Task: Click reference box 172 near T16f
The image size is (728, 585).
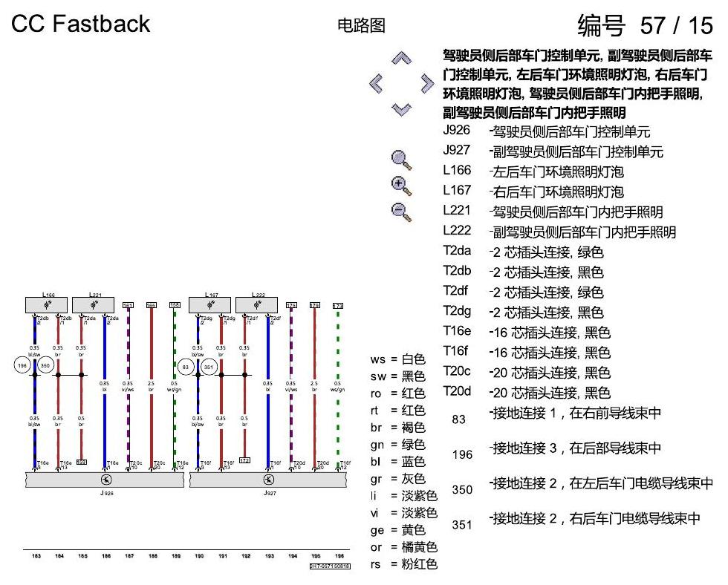Action: pyautogui.click(x=244, y=460)
